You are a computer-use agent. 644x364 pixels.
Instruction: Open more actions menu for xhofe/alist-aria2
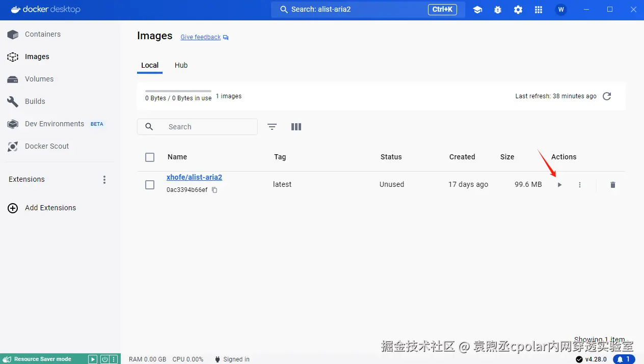coord(580,185)
